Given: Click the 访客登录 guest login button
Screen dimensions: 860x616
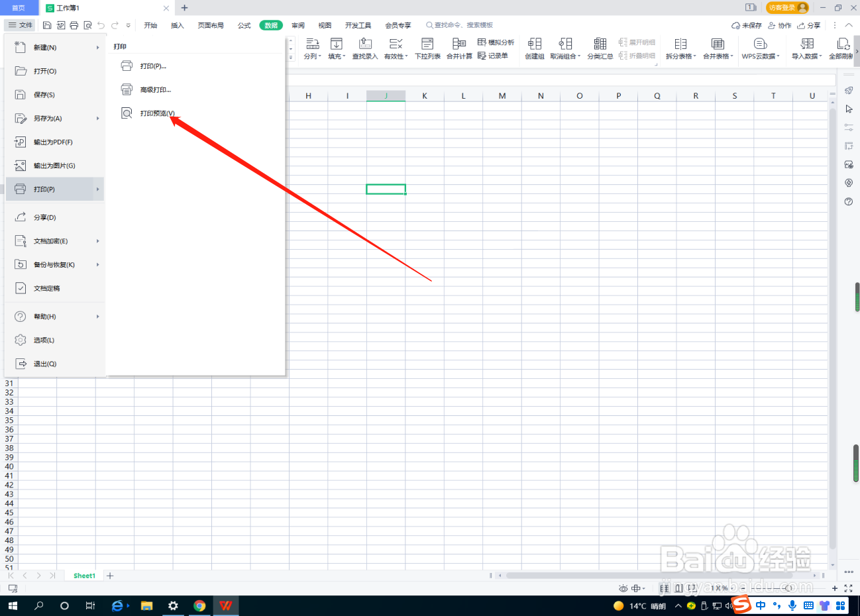Looking at the screenshot, I should (787, 7).
